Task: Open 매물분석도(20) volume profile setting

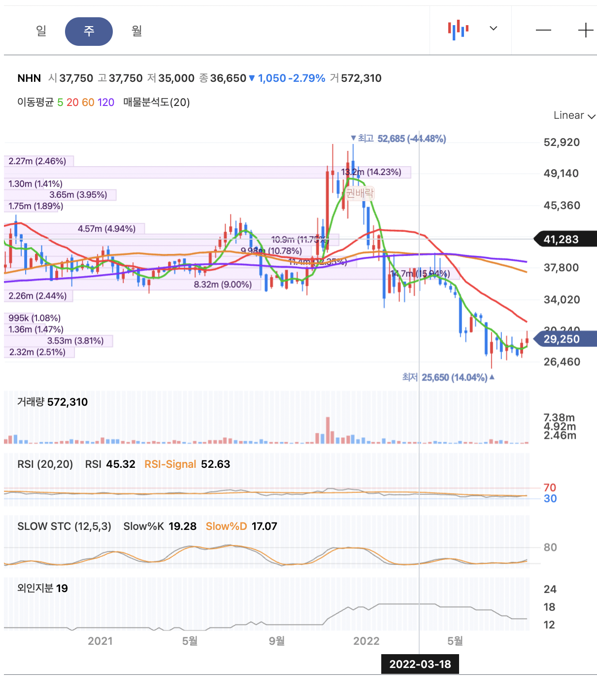Action: point(157,103)
